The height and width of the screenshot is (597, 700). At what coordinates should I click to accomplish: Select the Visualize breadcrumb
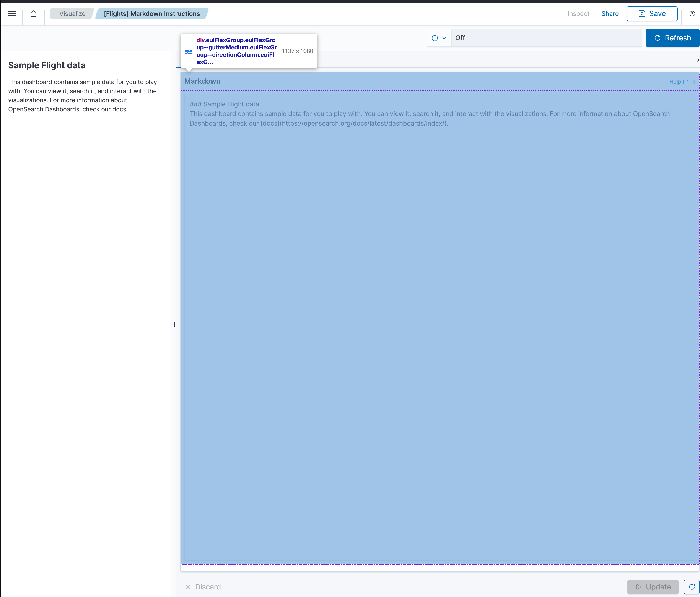pyautogui.click(x=72, y=14)
